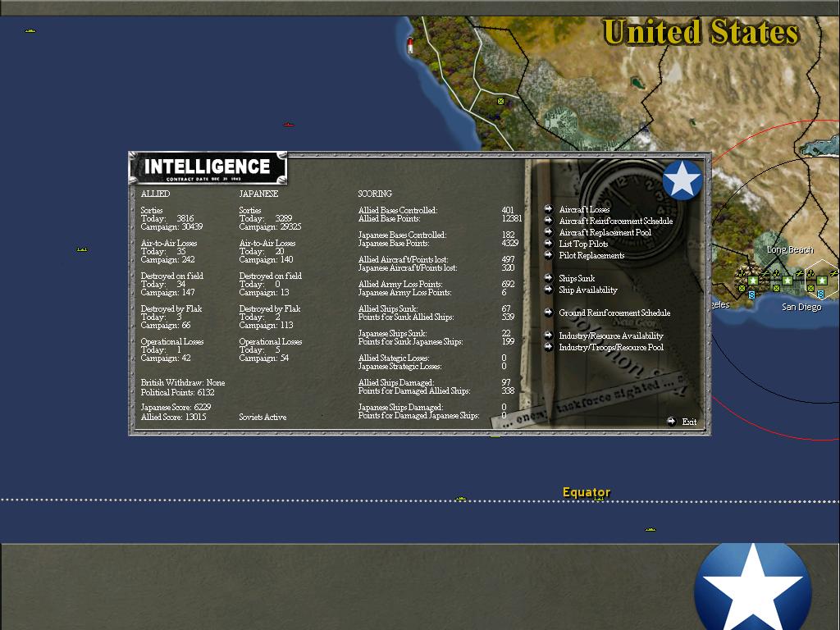This screenshot has height=630, width=840.
Task: Click the arrow icon beside Aircraft Reinforcement Schedule
Action: (548, 221)
